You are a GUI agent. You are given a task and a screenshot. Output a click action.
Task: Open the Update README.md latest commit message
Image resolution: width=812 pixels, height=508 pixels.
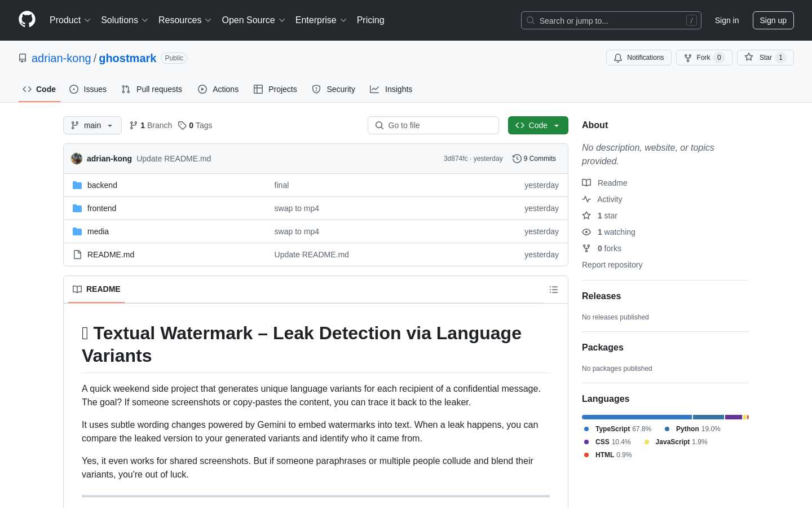[174, 159]
